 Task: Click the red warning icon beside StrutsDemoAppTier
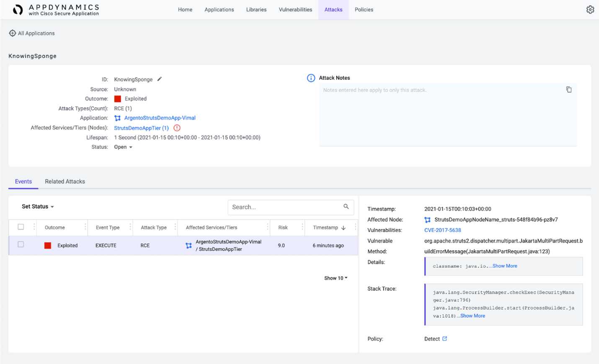[x=177, y=128]
